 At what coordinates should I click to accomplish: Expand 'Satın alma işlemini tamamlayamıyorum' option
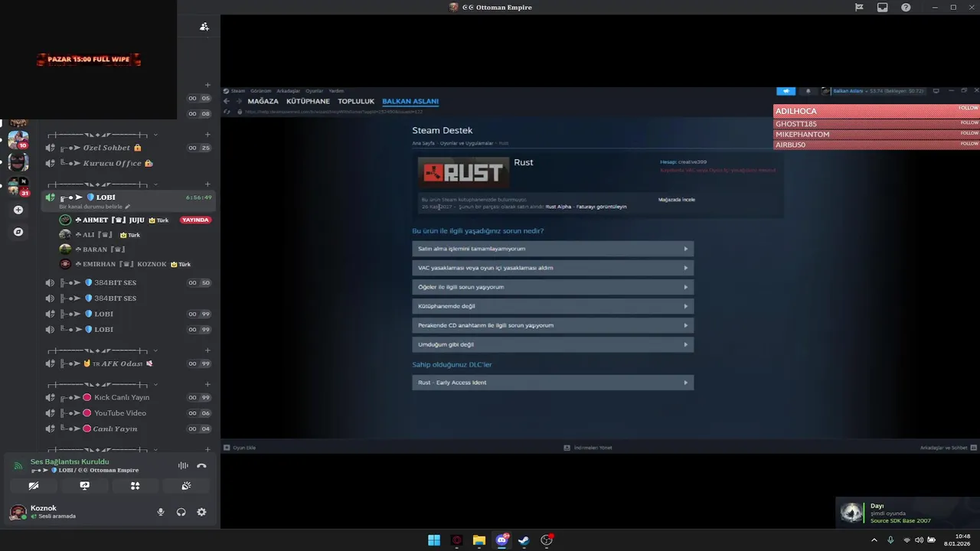click(x=553, y=249)
